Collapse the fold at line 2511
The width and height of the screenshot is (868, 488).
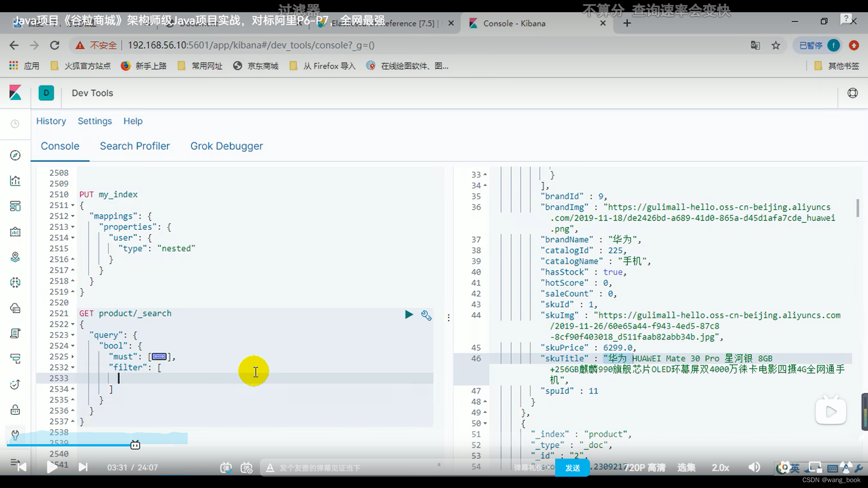coord(72,206)
